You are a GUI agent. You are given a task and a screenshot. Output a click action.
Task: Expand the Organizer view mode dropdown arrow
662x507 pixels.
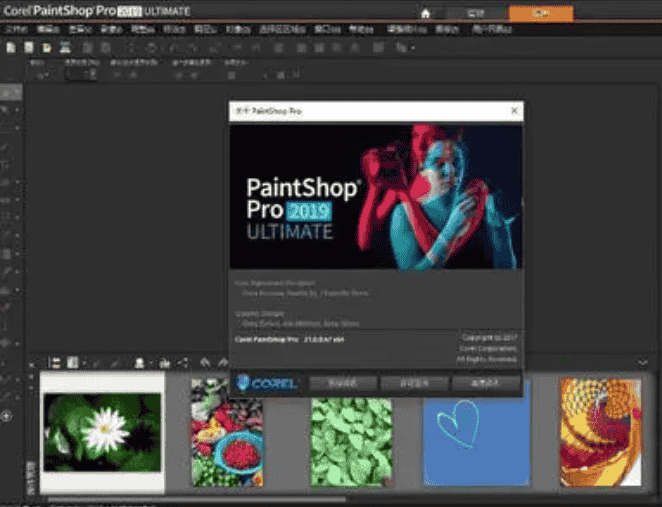84,362
